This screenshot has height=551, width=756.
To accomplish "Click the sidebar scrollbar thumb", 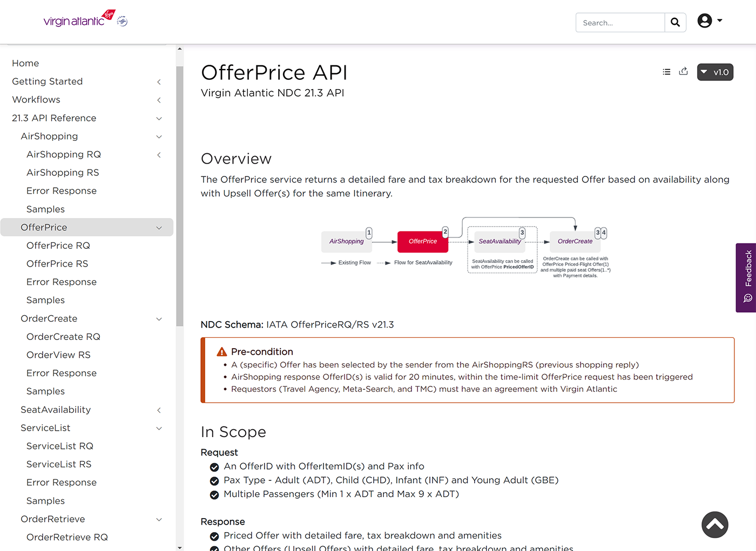I will coord(180,196).
